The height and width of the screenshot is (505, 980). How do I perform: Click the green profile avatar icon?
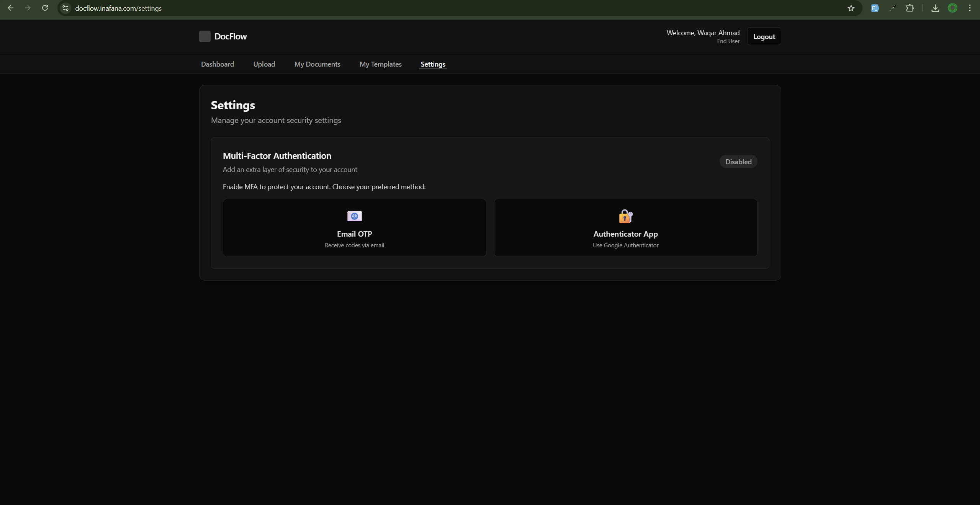952,8
